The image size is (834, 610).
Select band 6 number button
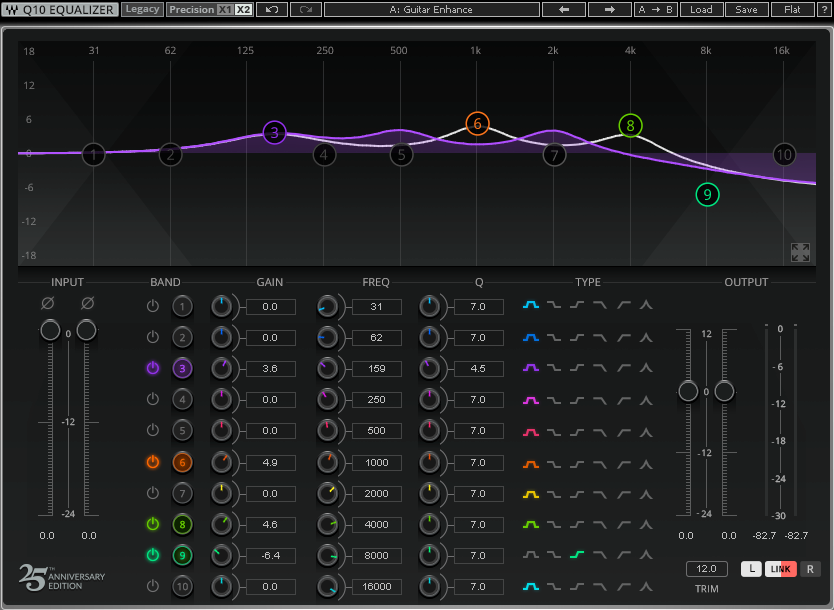pyautogui.click(x=182, y=462)
